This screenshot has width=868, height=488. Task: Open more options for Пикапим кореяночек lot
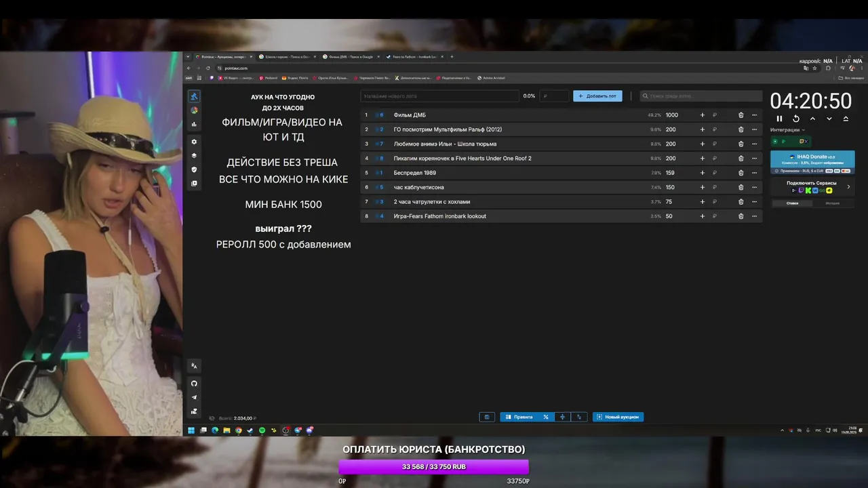pyautogui.click(x=754, y=159)
